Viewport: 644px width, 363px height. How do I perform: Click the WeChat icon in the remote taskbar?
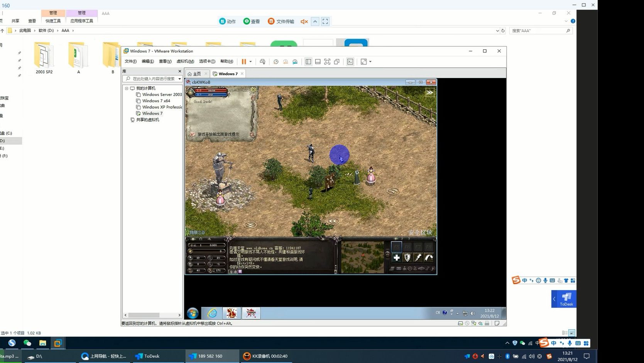coord(27,343)
